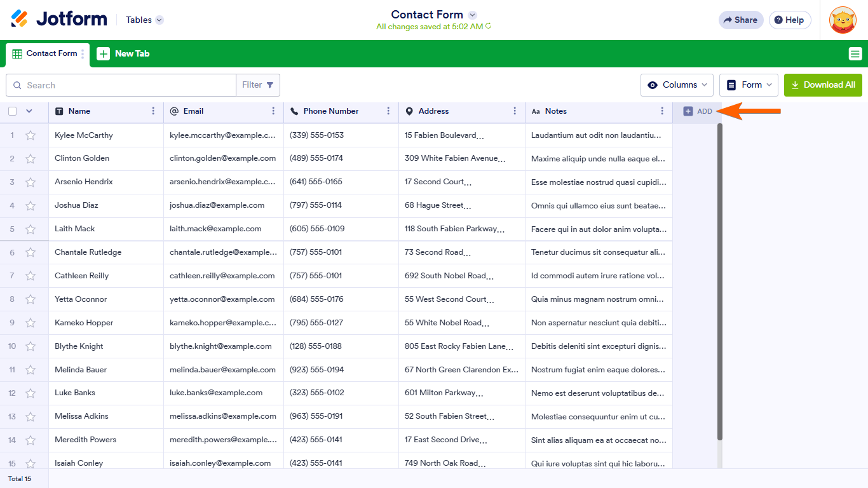Open Name column options menu

pos(153,111)
